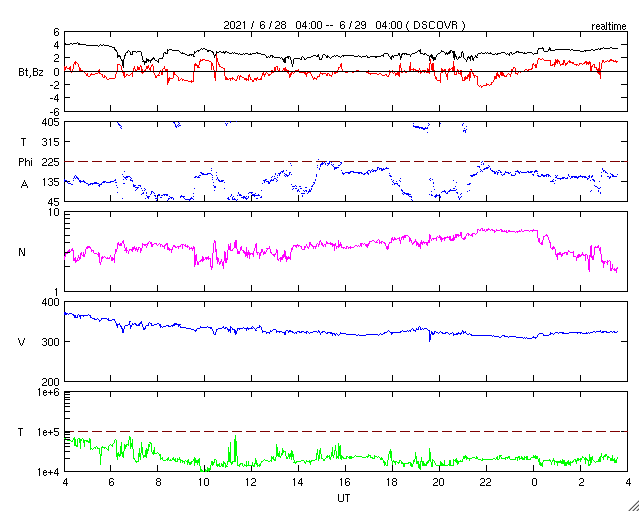
Task: Click the 'A' label beside the Phi panel
Action: pos(24,185)
